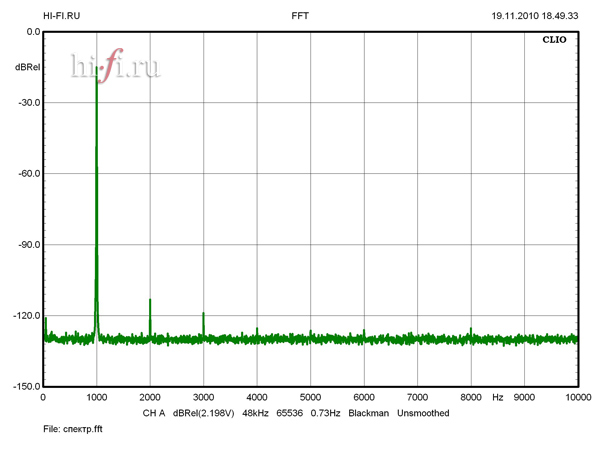Click the Unsmoothed label below the chart
The image size is (600, 450).
[423, 413]
